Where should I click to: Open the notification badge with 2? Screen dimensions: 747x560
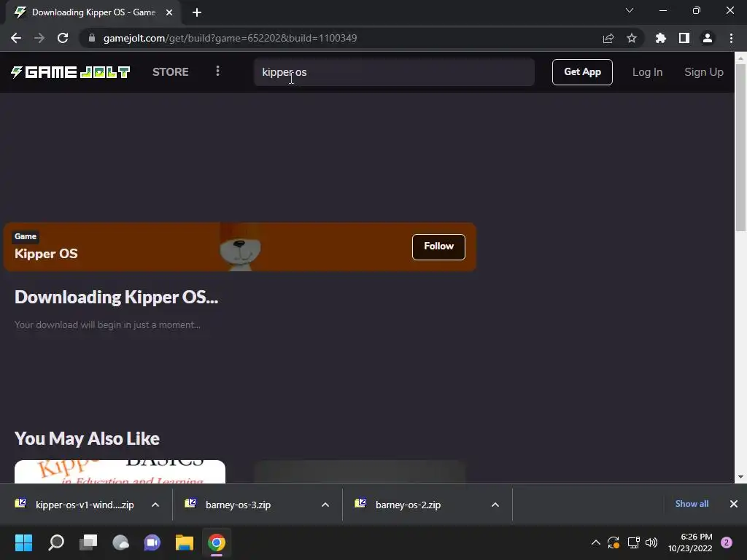point(727,542)
